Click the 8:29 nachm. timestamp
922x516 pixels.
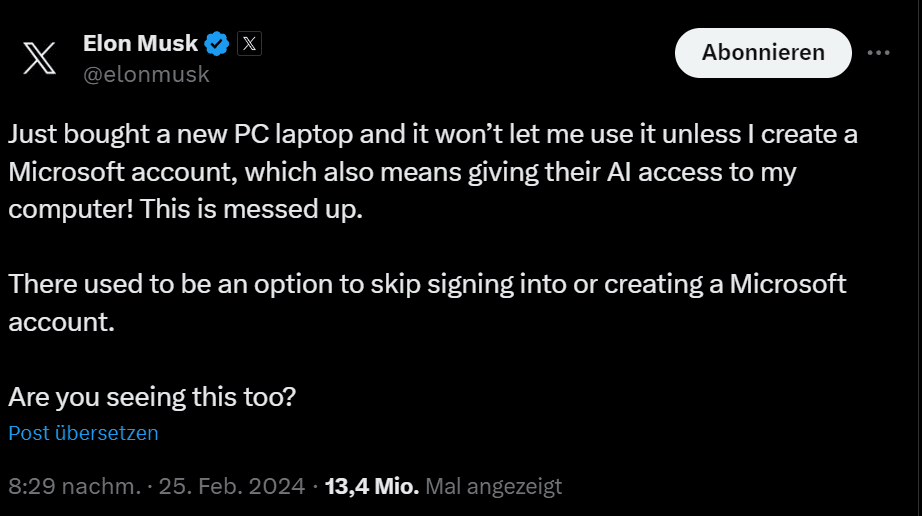(75, 486)
